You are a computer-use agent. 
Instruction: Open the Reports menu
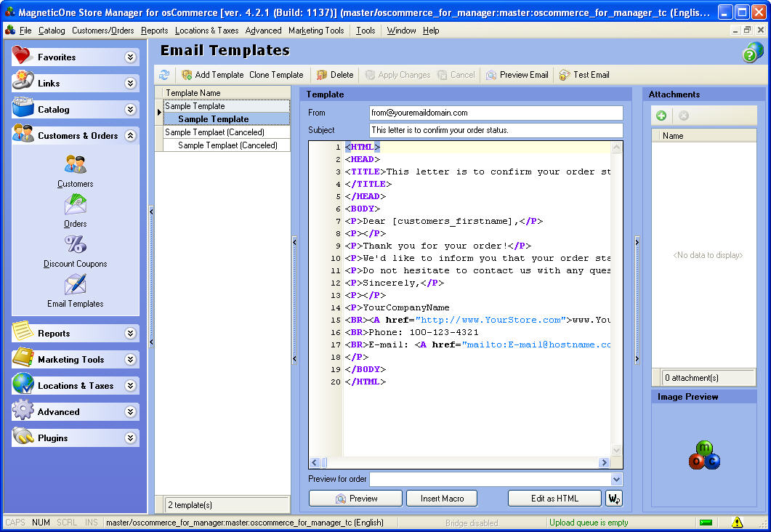[x=154, y=31]
